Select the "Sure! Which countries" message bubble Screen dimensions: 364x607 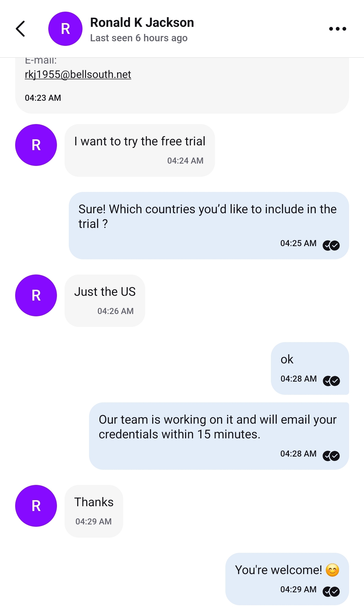click(x=209, y=225)
